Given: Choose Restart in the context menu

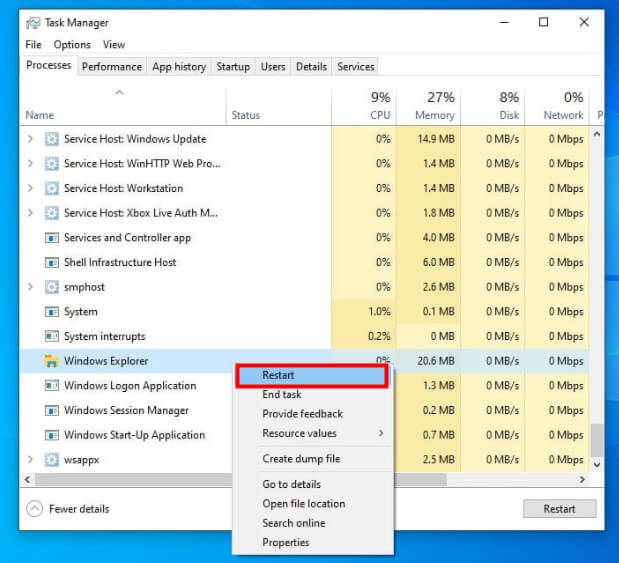Looking at the screenshot, I should 312,375.
